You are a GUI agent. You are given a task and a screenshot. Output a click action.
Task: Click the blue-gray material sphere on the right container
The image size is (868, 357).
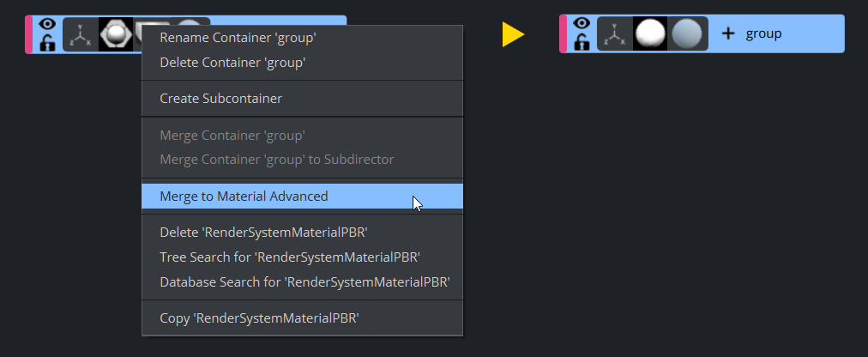687,34
